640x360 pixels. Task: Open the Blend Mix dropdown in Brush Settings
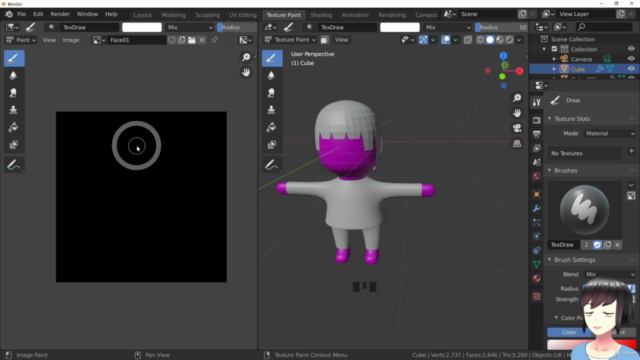[x=609, y=274]
